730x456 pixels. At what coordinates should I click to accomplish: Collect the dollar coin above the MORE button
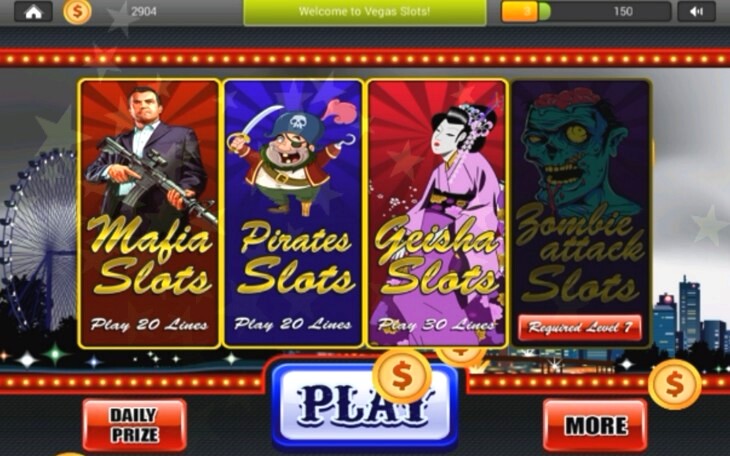click(675, 384)
